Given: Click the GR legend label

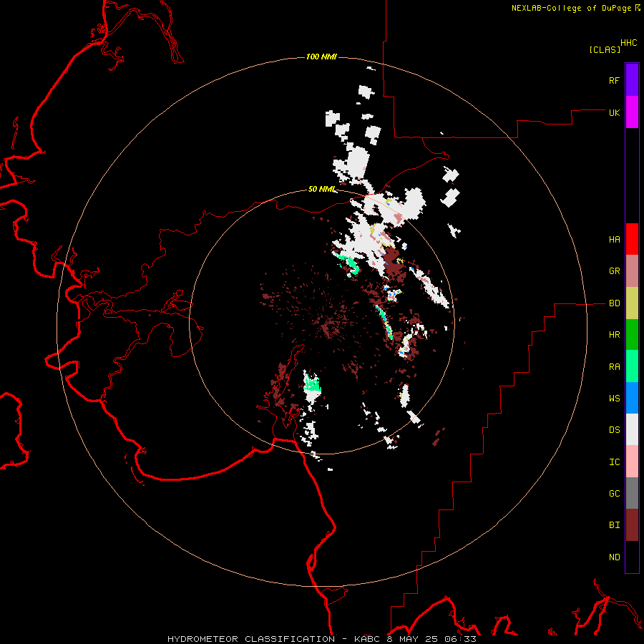Looking at the screenshot, I should tap(615, 271).
